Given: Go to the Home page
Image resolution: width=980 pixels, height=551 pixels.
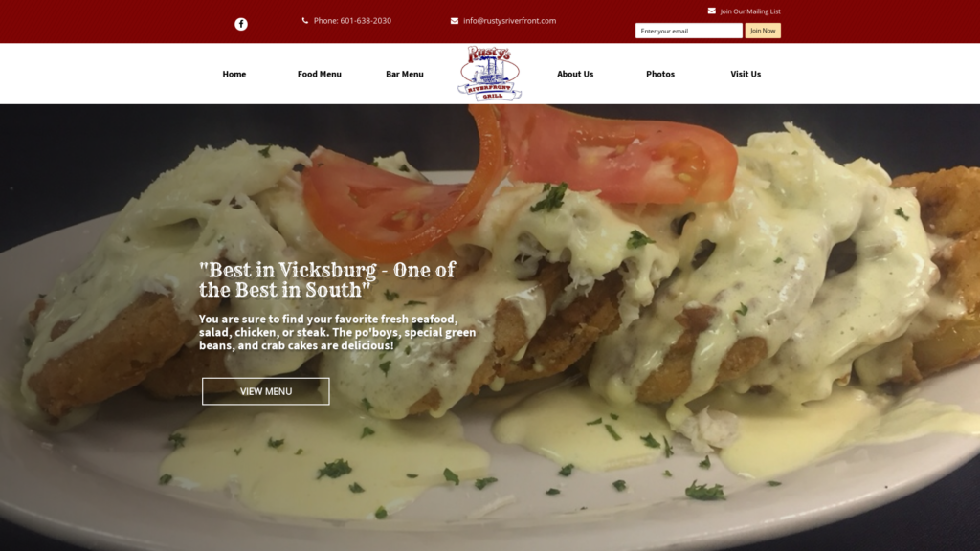Looking at the screenshot, I should click(234, 74).
